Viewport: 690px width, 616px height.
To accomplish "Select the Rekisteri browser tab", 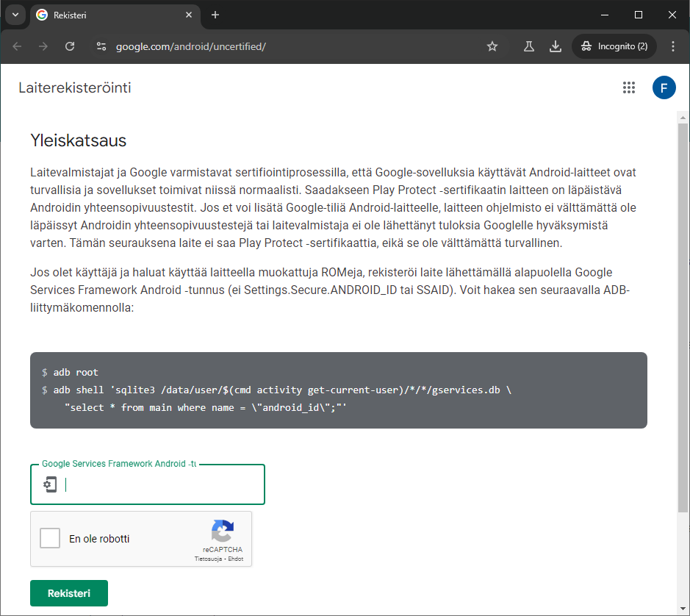I will coord(115,15).
